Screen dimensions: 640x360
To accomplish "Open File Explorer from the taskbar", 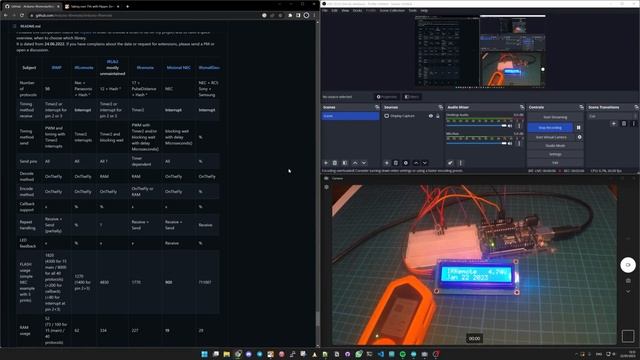I will pos(227,354).
